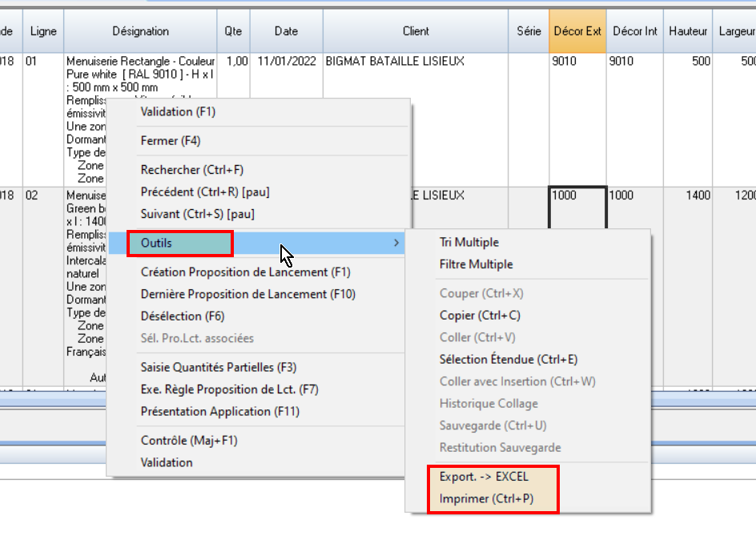Screen dimensions: 756x552
Task: Open Présentation Application (F11)
Action: point(219,411)
